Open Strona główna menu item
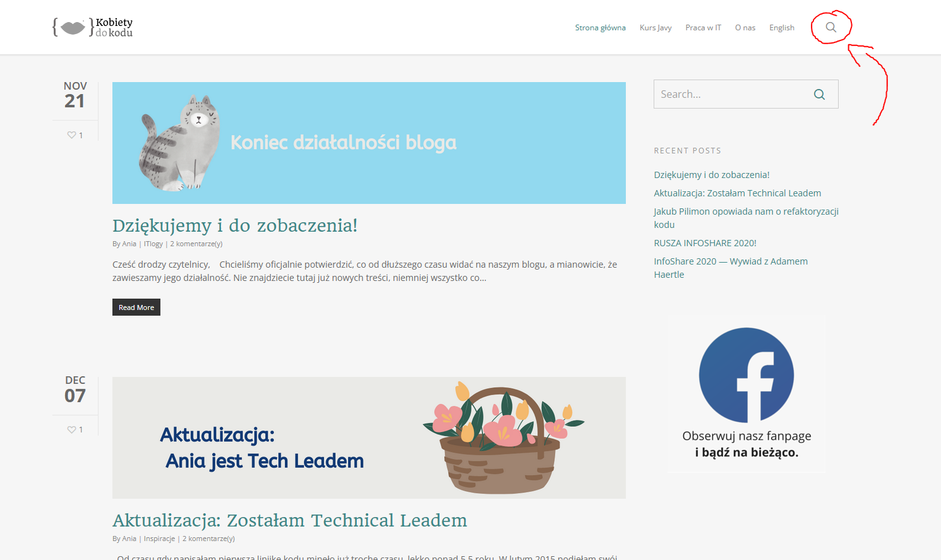The height and width of the screenshot is (560, 941). [600, 28]
